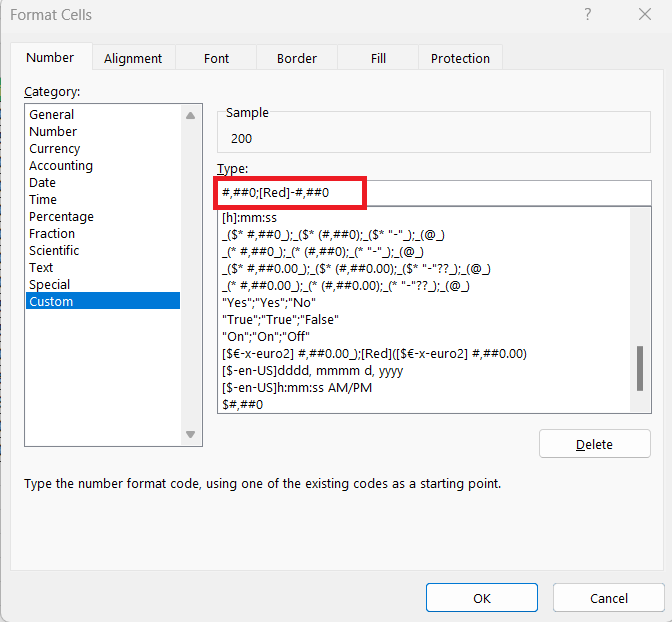This screenshot has width=672, height=622.
Task: Click the Delete button
Action: click(x=594, y=444)
